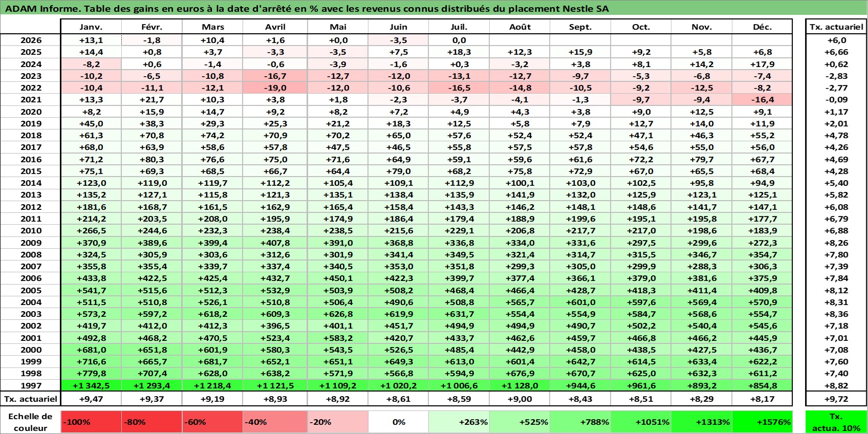Click the -40% color scale swatch
Image resolution: width=868 pixels, height=434 pixels.
point(275,422)
